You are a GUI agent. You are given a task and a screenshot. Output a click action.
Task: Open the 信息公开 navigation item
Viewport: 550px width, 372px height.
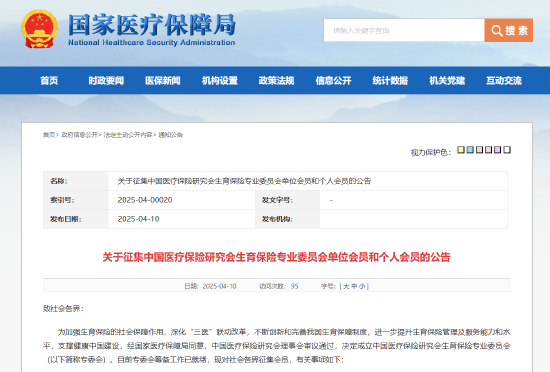(x=333, y=81)
